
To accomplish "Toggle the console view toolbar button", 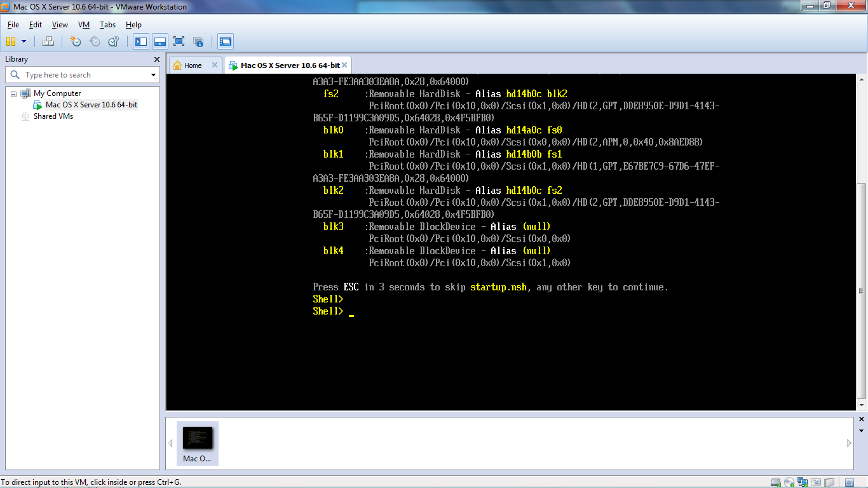I will click(x=226, y=42).
